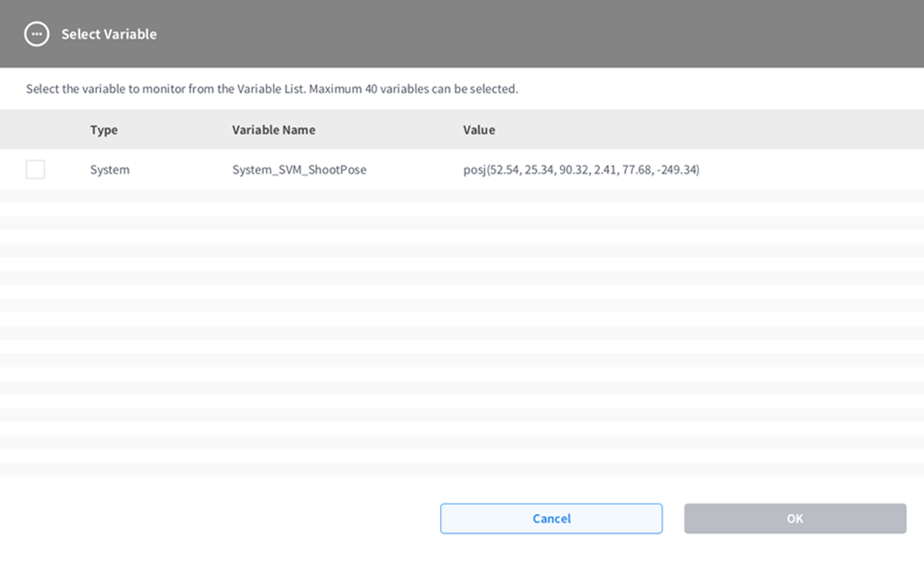Click the number 52.54 in the posj value
The height and width of the screenshot is (577, 924).
pyautogui.click(x=504, y=170)
